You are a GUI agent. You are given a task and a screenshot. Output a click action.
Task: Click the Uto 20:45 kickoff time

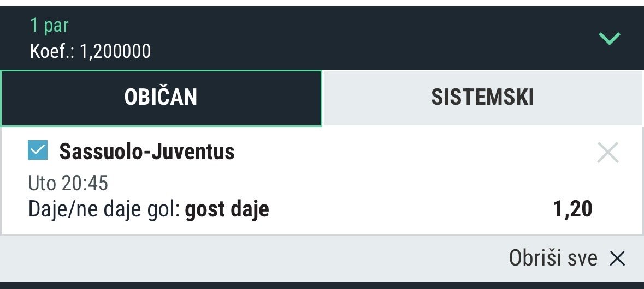(x=68, y=183)
